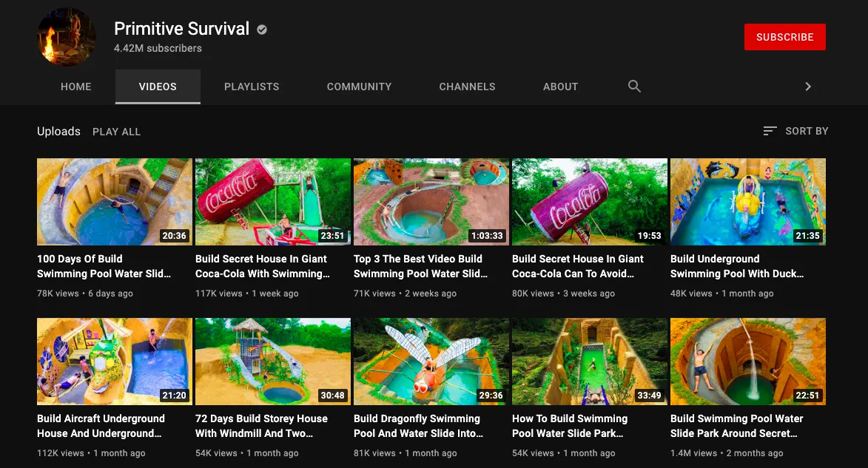Click the Primitive Survival channel name

point(181,29)
